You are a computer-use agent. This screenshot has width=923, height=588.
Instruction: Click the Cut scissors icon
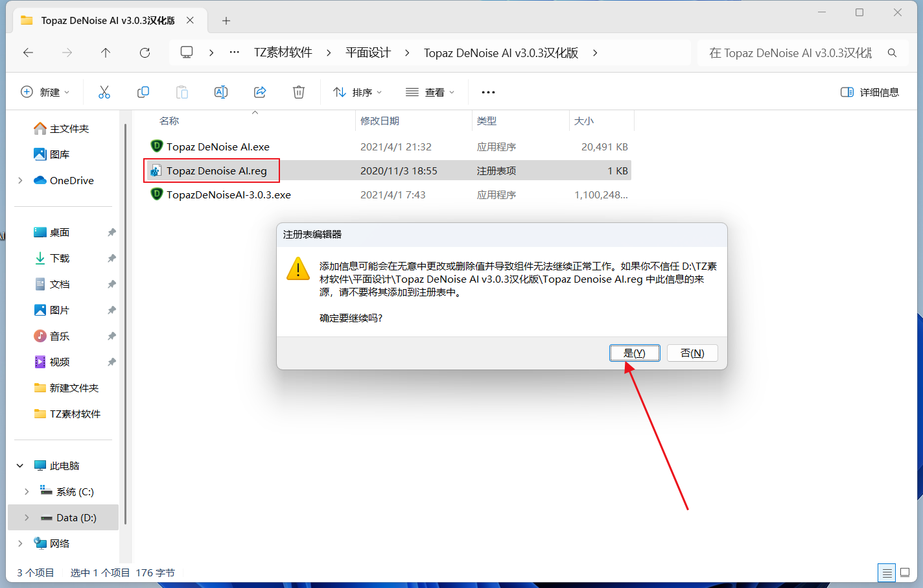(104, 92)
